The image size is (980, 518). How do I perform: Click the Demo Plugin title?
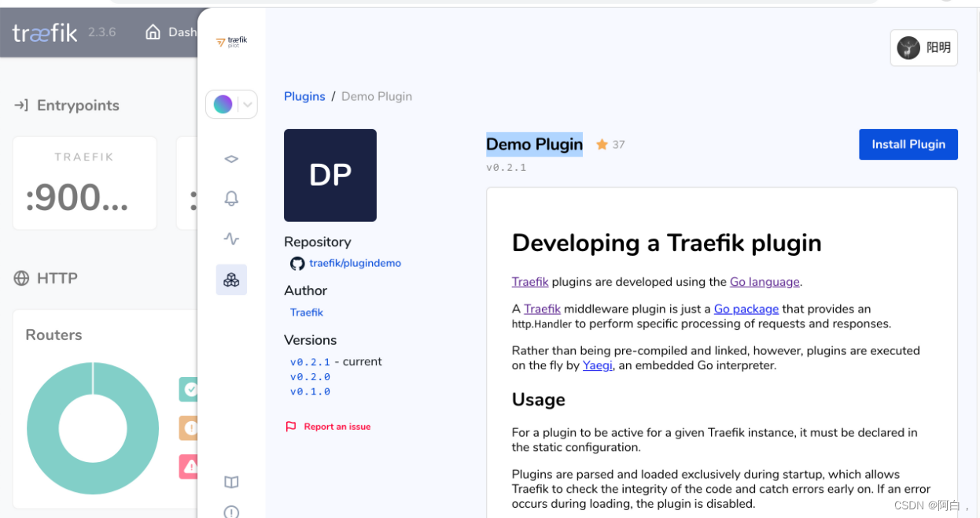[535, 144]
